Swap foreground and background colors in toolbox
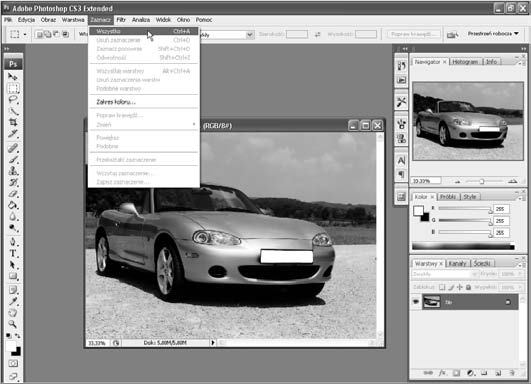The height and width of the screenshot is (384, 531). 17,336
